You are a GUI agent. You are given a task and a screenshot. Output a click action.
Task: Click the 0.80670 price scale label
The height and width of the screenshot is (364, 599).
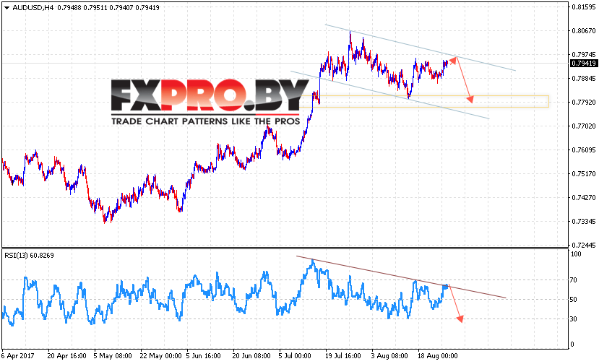tap(584, 31)
